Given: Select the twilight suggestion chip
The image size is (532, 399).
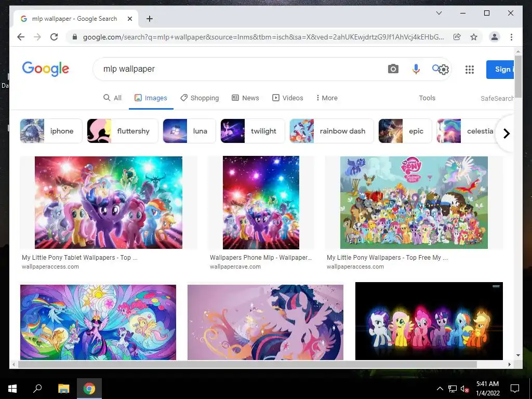Looking at the screenshot, I should [x=253, y=131].
